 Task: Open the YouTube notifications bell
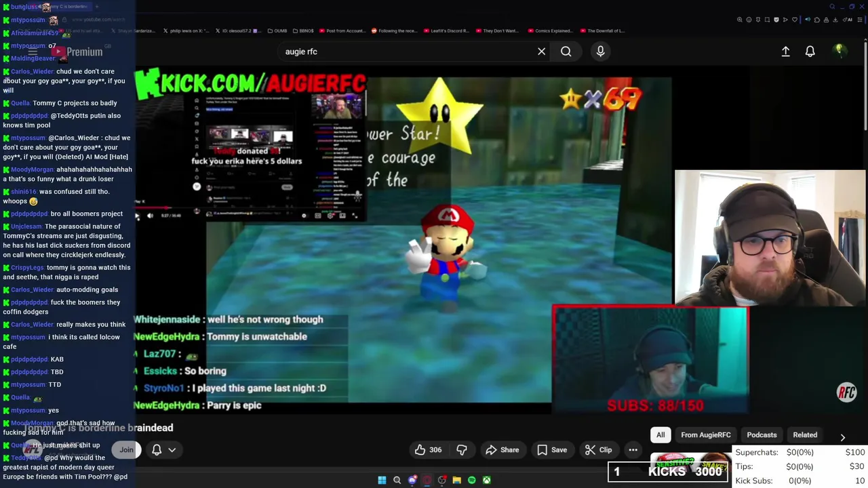810,52
